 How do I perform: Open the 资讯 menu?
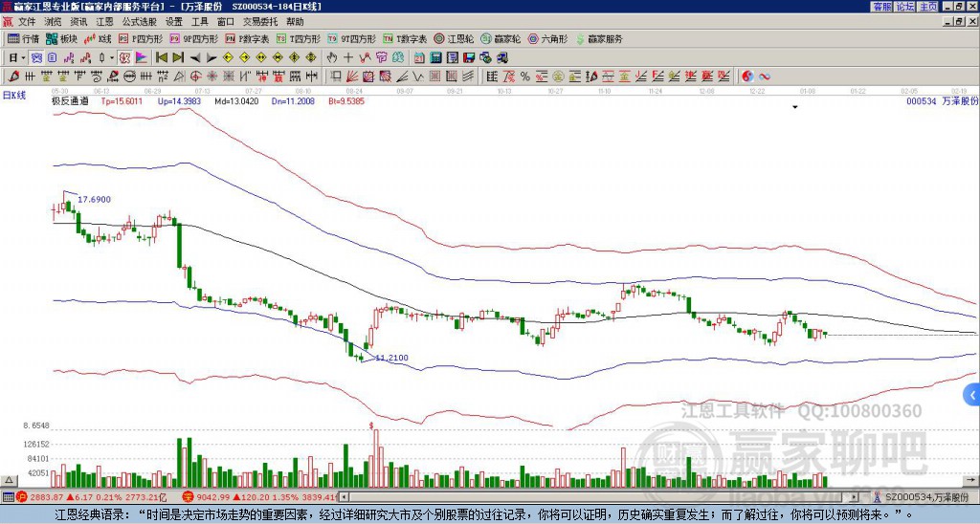(78, 22)
